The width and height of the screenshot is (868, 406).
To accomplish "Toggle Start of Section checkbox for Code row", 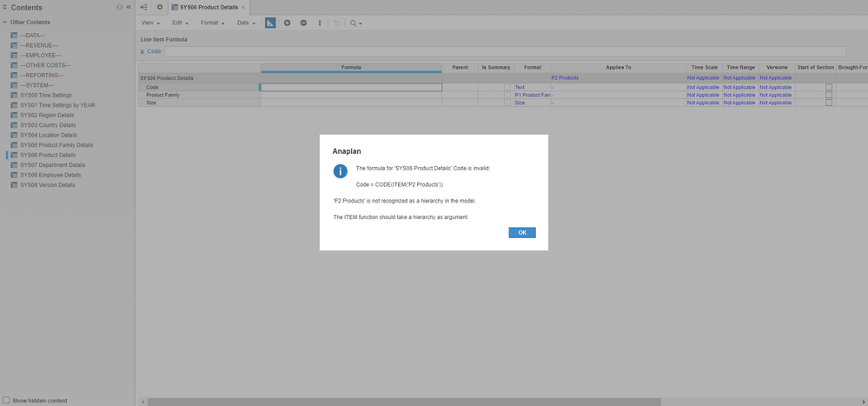I will coord(829,87).
